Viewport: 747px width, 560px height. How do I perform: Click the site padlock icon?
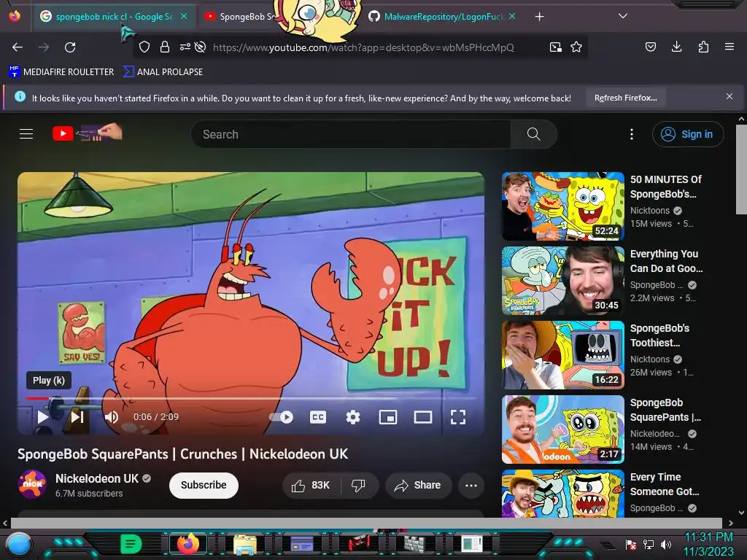pyautogui.click(x=165, y=47)
